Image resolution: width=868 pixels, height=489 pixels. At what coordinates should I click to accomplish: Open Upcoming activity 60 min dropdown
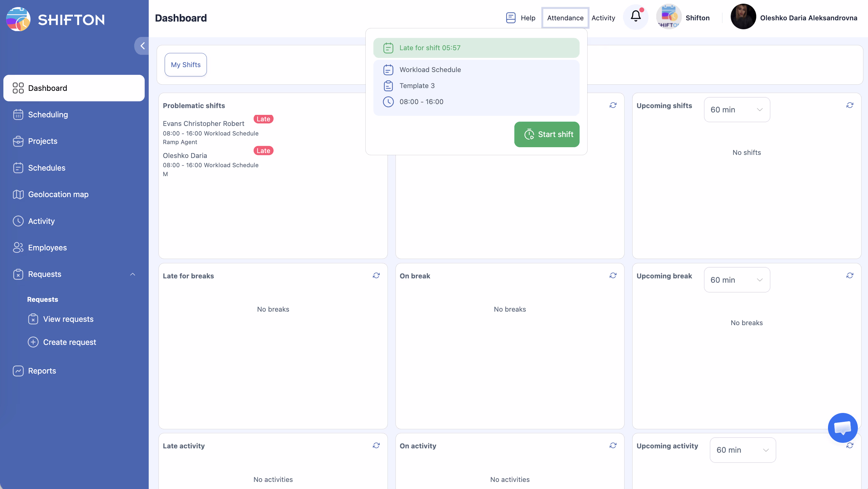pos(742,450)
